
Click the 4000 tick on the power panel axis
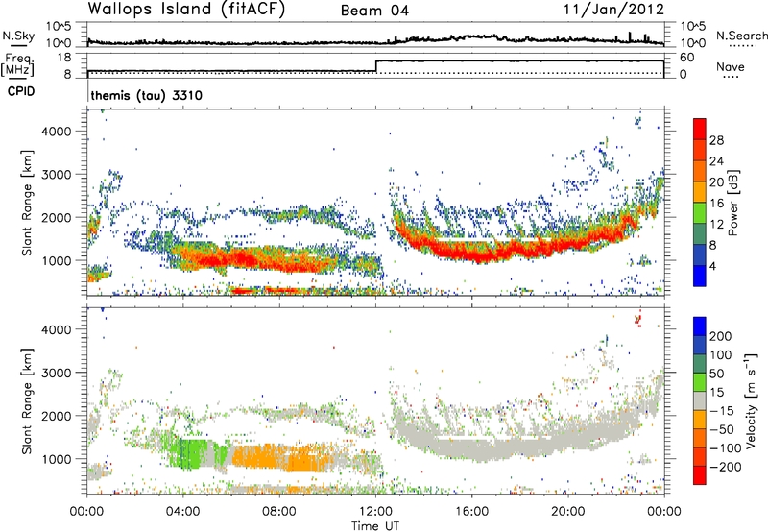57,132
